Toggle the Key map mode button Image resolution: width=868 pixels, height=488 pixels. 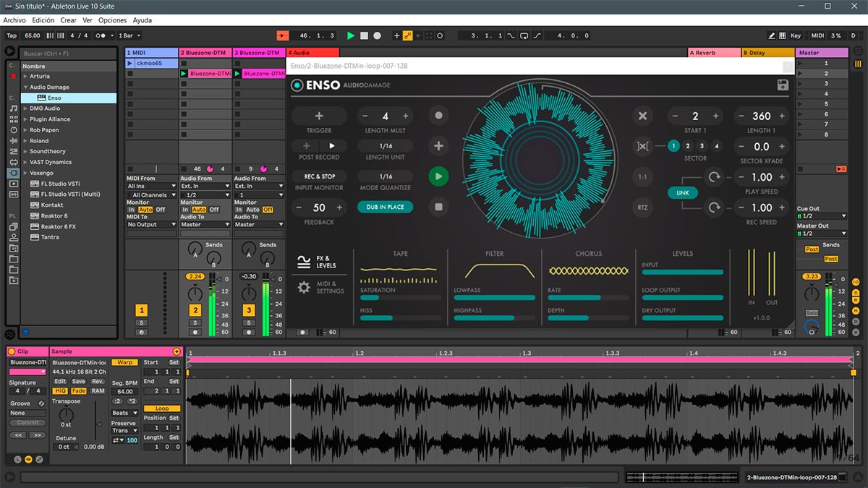pos(796,35)
